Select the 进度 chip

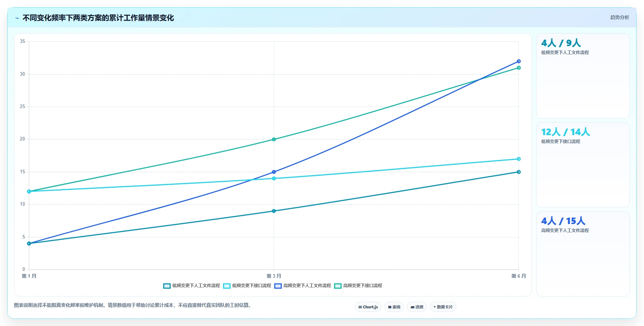coord(417,307)
